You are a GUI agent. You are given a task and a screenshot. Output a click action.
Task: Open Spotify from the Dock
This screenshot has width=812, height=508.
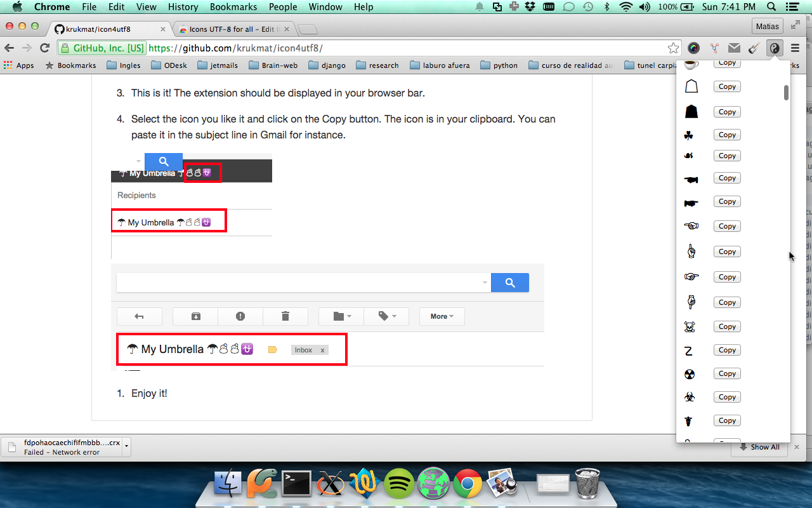[x=398, y=485]
